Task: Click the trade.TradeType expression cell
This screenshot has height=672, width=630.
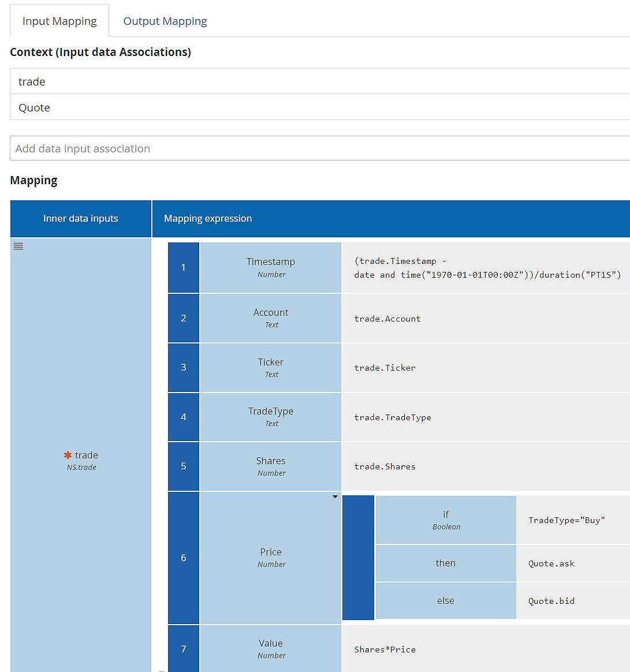Action: click(485, 417)
